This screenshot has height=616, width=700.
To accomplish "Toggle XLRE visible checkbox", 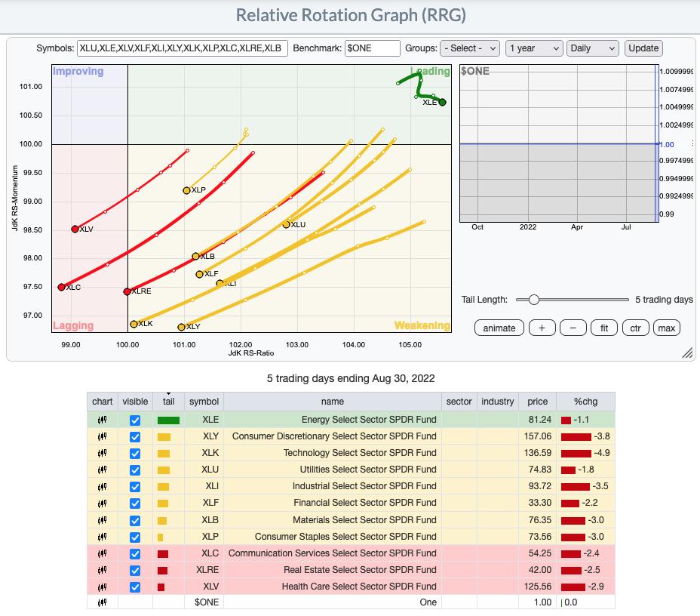I will point(135,571).
